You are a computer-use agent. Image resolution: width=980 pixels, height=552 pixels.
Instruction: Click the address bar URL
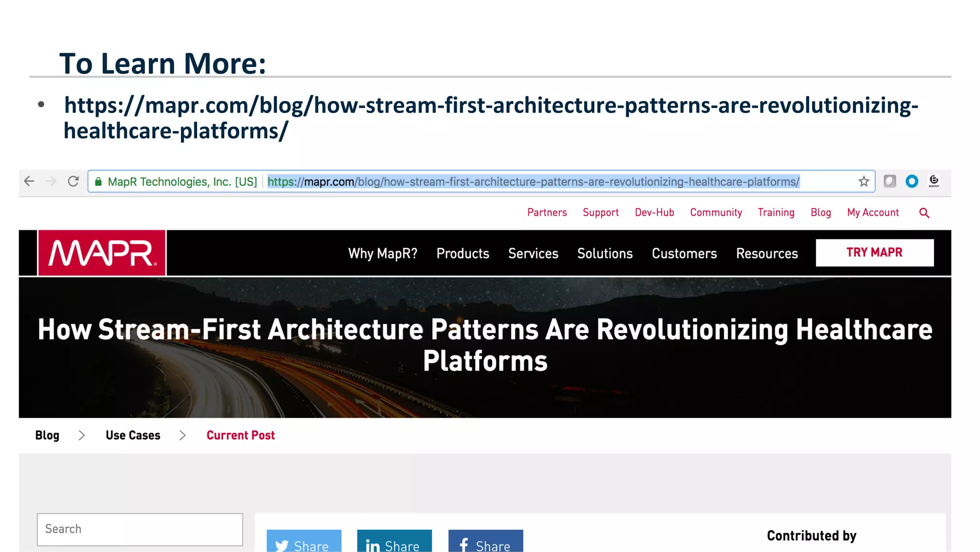pyautogui.click(x=533, y=182)
